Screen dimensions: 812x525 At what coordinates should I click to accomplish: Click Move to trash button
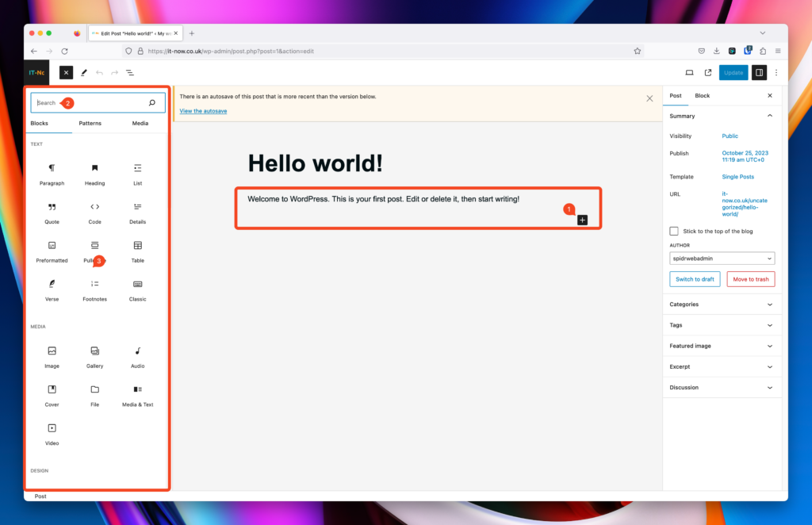click(x=750, y=279)
